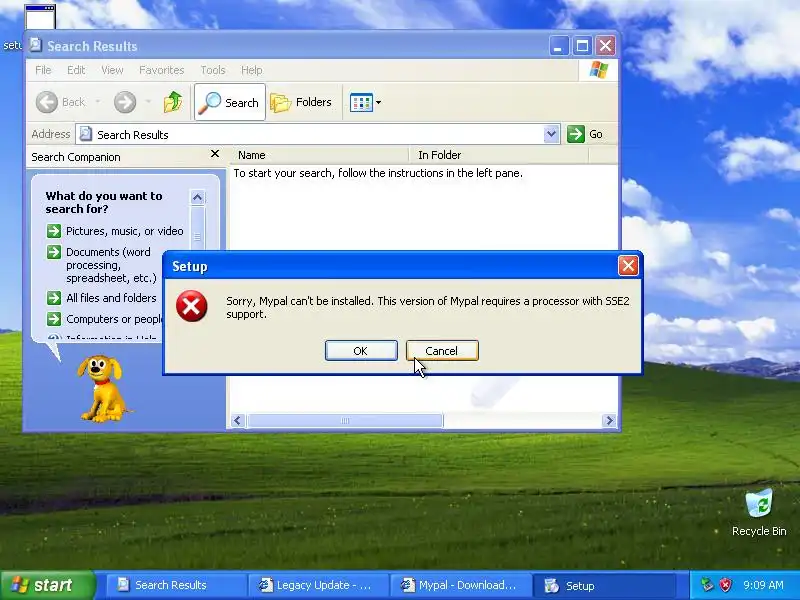Switch to Mypal - Download taskbar button
Image resolution: width=800 pixels, height=600 pixels.
click(460, 585)
